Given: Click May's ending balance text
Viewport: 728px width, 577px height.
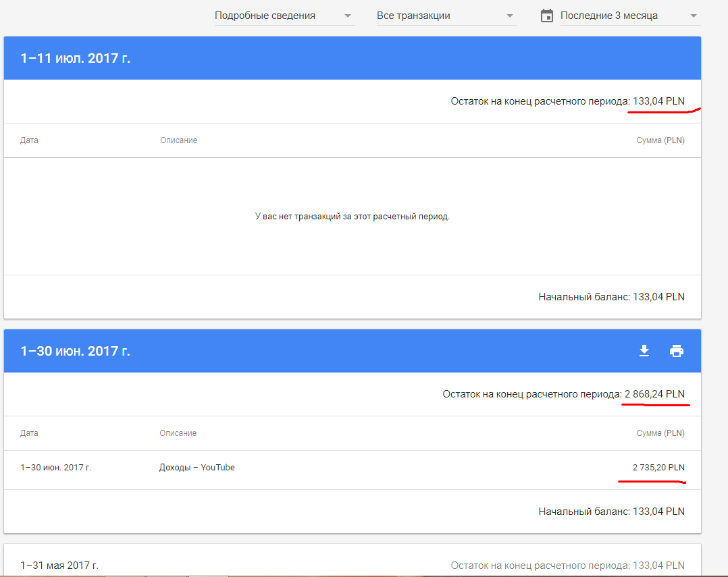Looking at the screenshot, I should [567, 566].
